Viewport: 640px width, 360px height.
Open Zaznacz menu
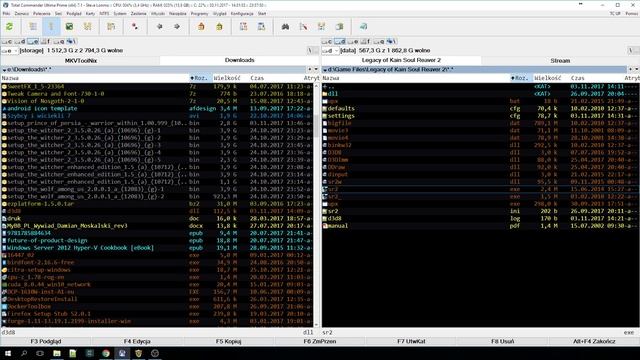point(22,13)
